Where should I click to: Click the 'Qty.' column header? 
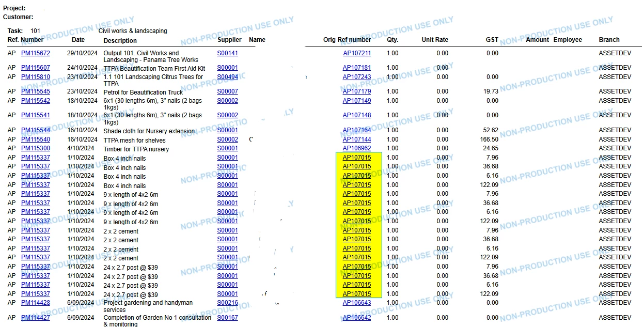(392, 40)
